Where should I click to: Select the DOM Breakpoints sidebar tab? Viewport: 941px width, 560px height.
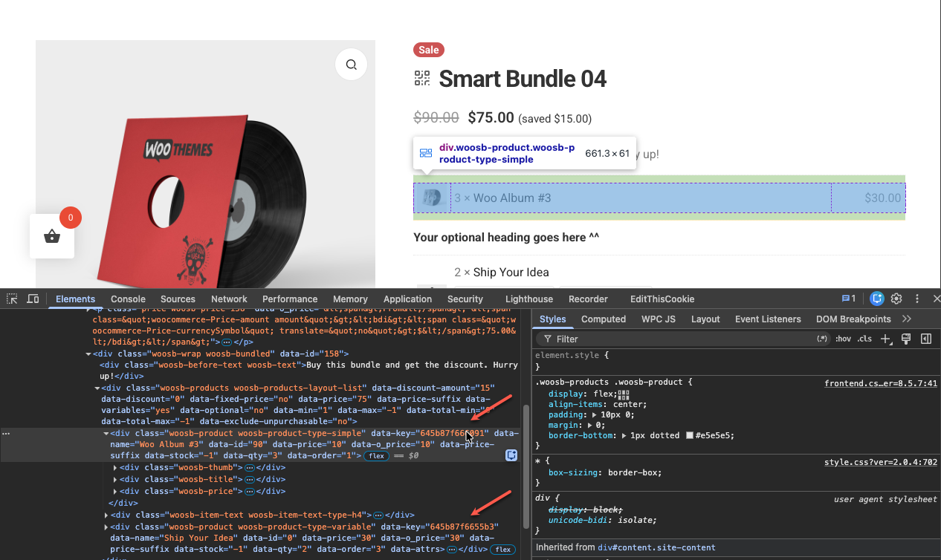[x=853, y=319]
